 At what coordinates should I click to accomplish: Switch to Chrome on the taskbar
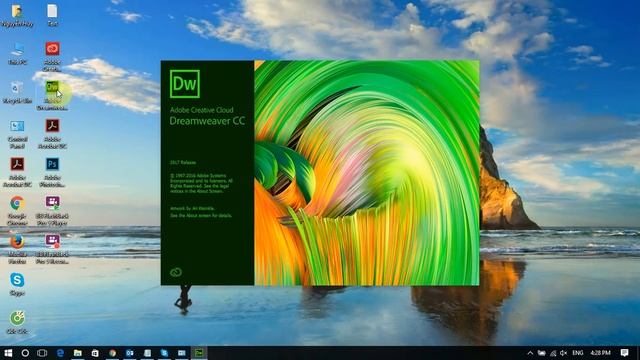coord(112,353)
